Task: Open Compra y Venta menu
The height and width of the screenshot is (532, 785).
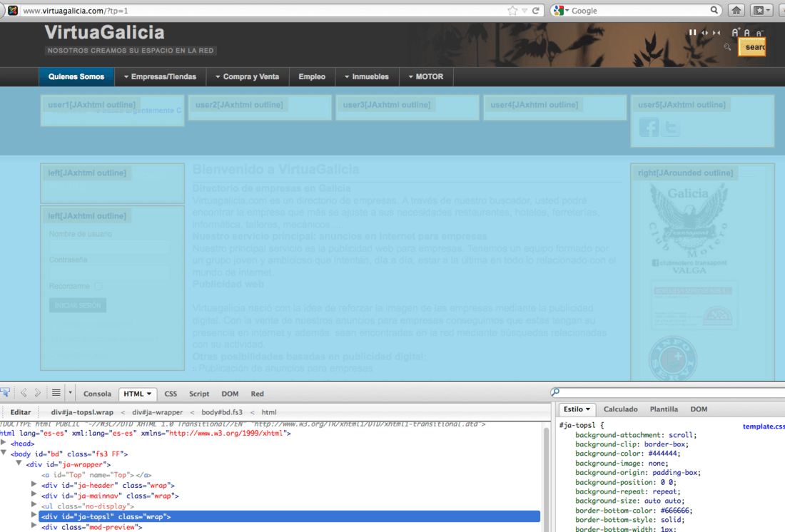Action: [x=248, y=76]
